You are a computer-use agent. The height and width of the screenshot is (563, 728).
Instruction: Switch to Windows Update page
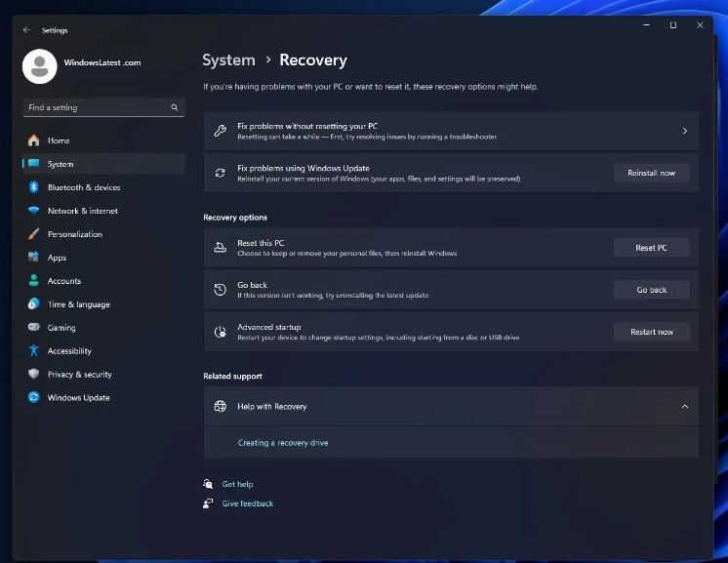click(x=78, y=398)
